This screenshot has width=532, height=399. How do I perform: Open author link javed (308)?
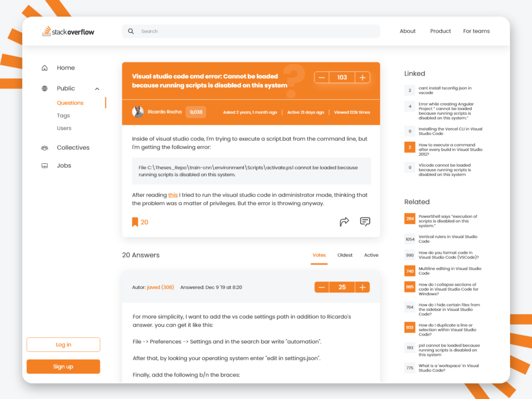click(160, 287)
